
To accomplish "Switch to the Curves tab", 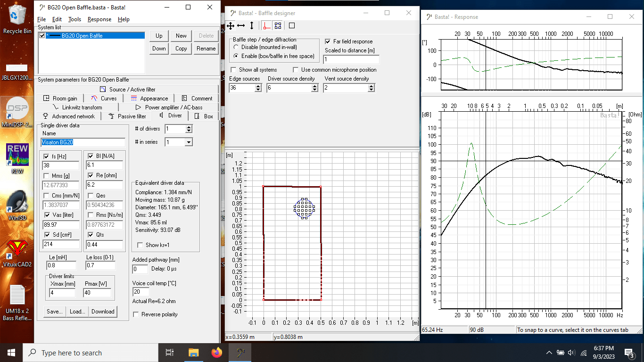I will pos(104,98).
